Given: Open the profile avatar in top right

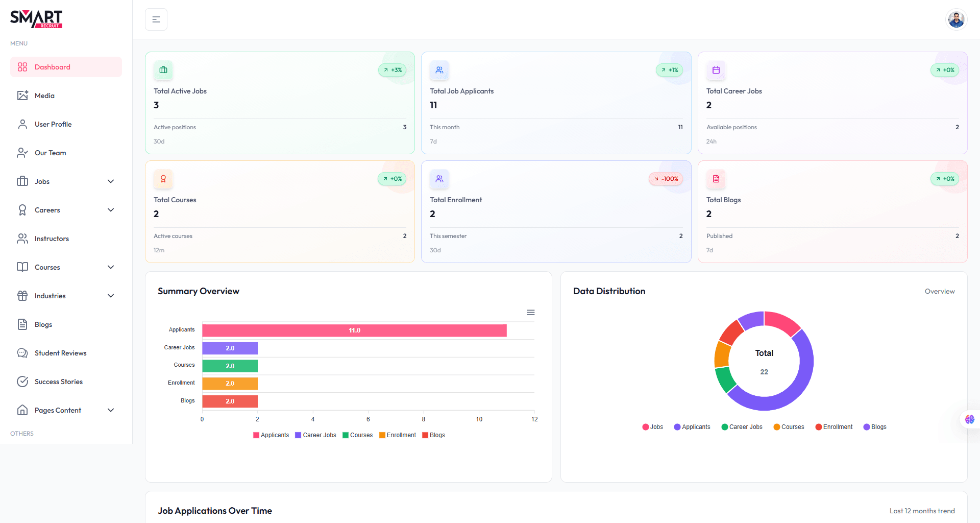Looking at the screenshot, I should coord(955,19).
